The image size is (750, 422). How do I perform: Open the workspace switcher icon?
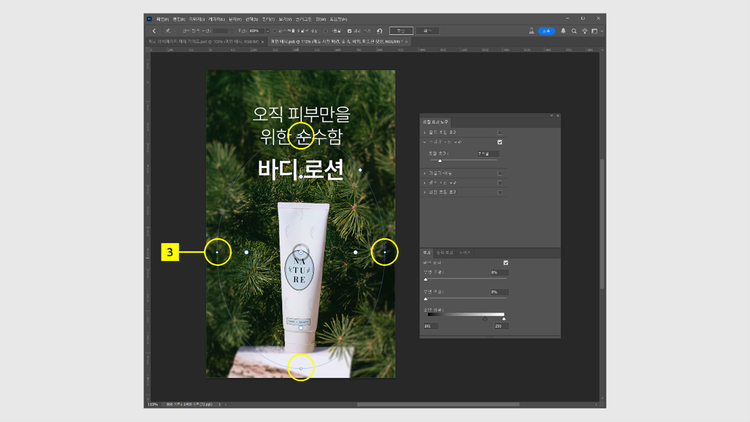click(x=595, y=31)
